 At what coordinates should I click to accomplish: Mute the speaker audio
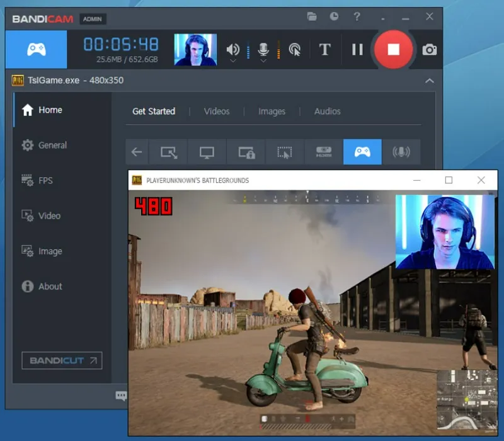[x=233, y=48]
